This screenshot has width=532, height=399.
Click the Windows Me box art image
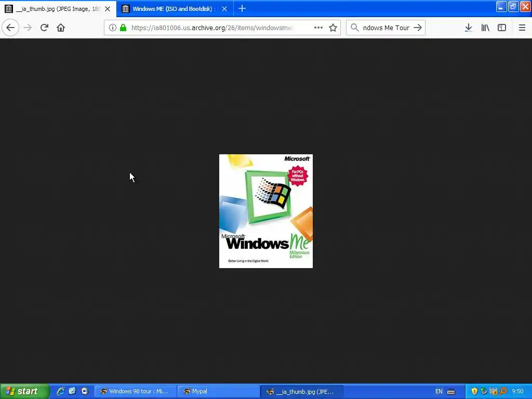pyautogui.click(x=266, y=211)
